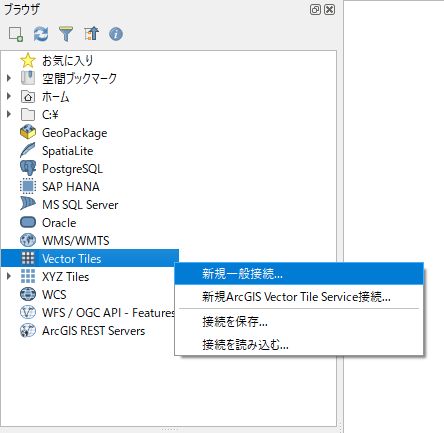Select the SAP HANA label
Screen dimensions: 444x433
click(x=71, y=187)
